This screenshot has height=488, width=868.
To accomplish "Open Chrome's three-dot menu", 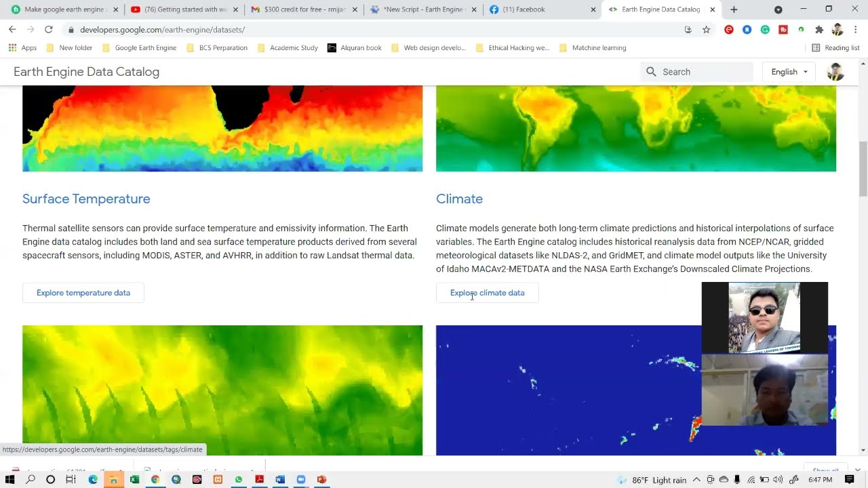I will pyautogui.click(x=856, y=30).
